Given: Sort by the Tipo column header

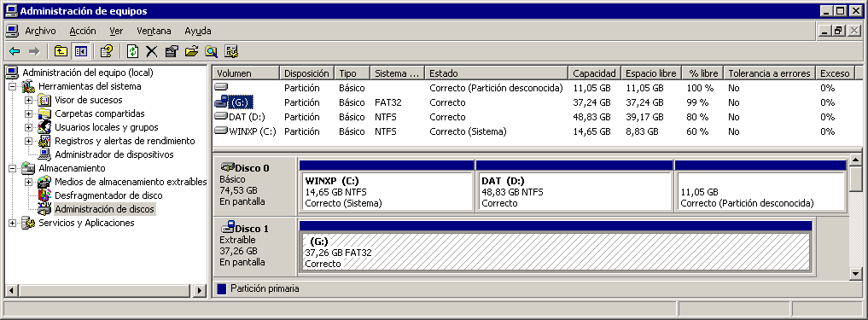Looking at the screenshot, I should [x=352, y=73].
